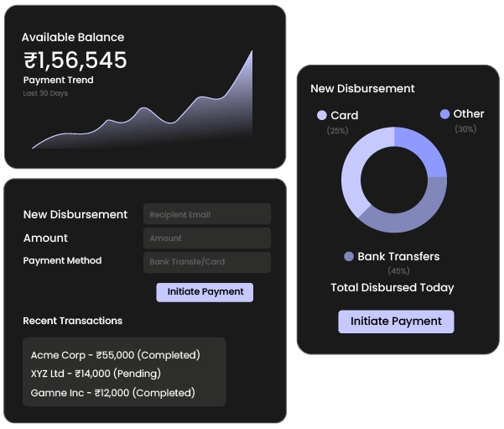This screenshot has width=504, height=429.
Task: Click the Bank Transfers legend dot
Action: [349, 256]
